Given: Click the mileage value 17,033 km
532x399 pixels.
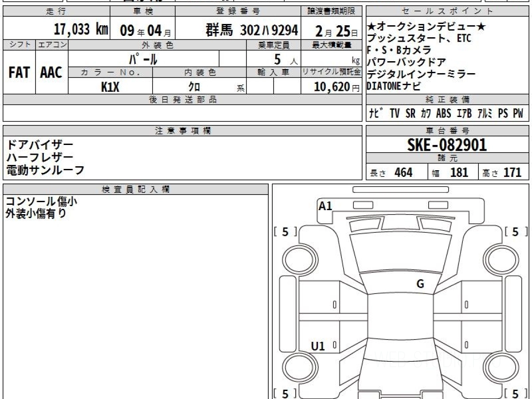Looking at the screenshot, I should pos(81,30).
